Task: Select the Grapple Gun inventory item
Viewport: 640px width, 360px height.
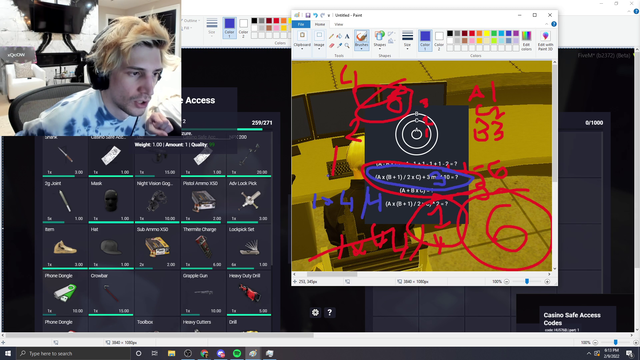Action: (x=203, y=294)
